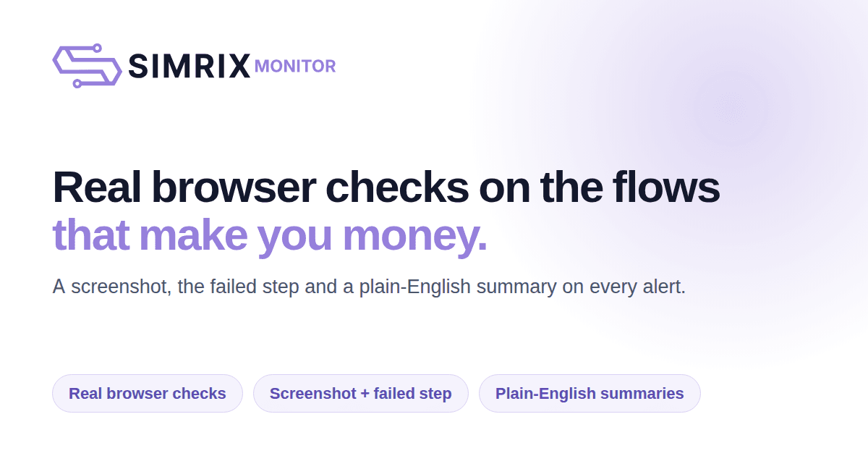Click the top node dot of the logo
The height and width of the screenshot is (456, 868).
pyautogui.click(x=97, y=48)
